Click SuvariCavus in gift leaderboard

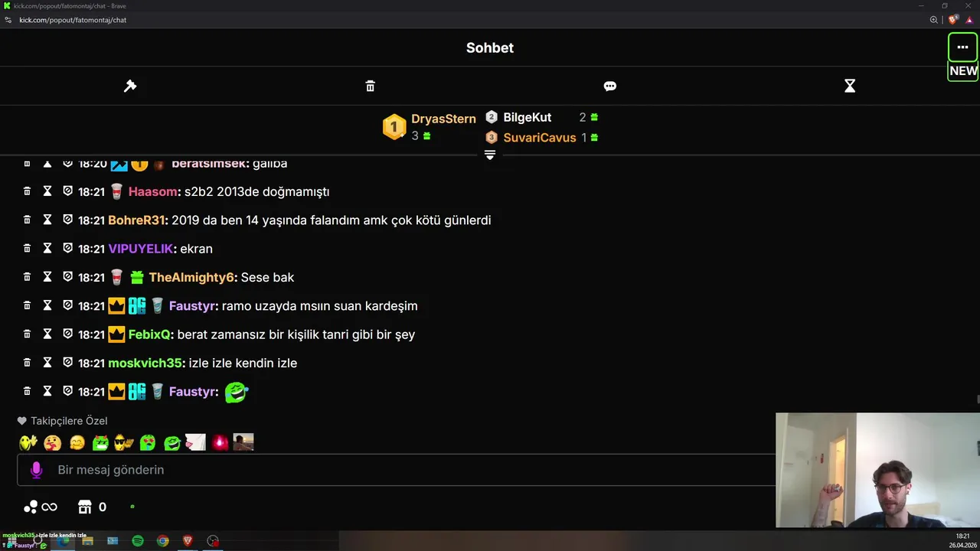(x=539, y=138)
